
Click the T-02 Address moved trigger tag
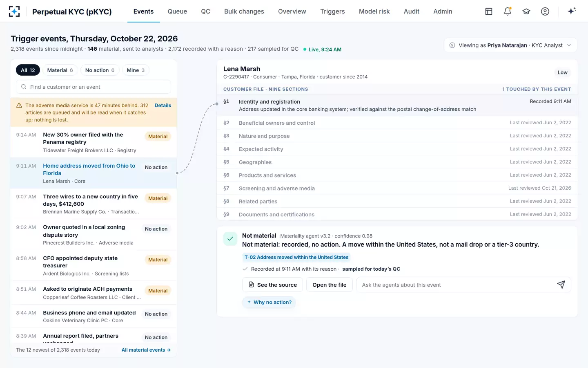(296, 257)
